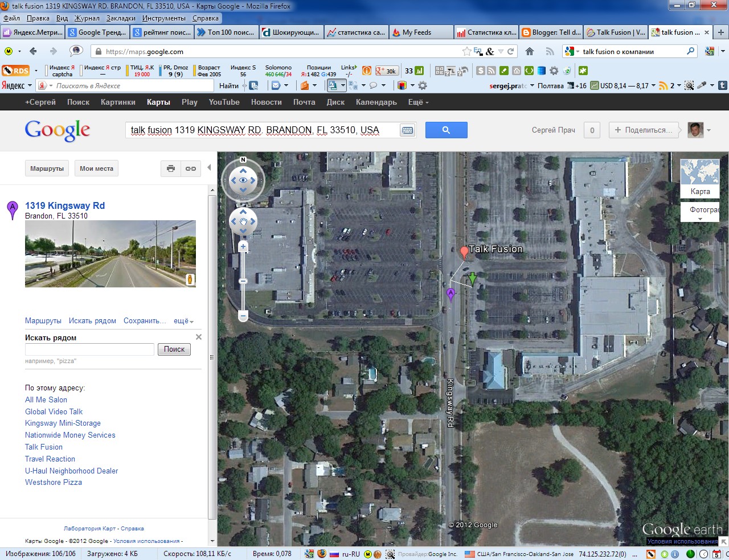The image size is (729, 560).
Task: Click the gear settings icon in Yandex bar
Action: (423, 85)
